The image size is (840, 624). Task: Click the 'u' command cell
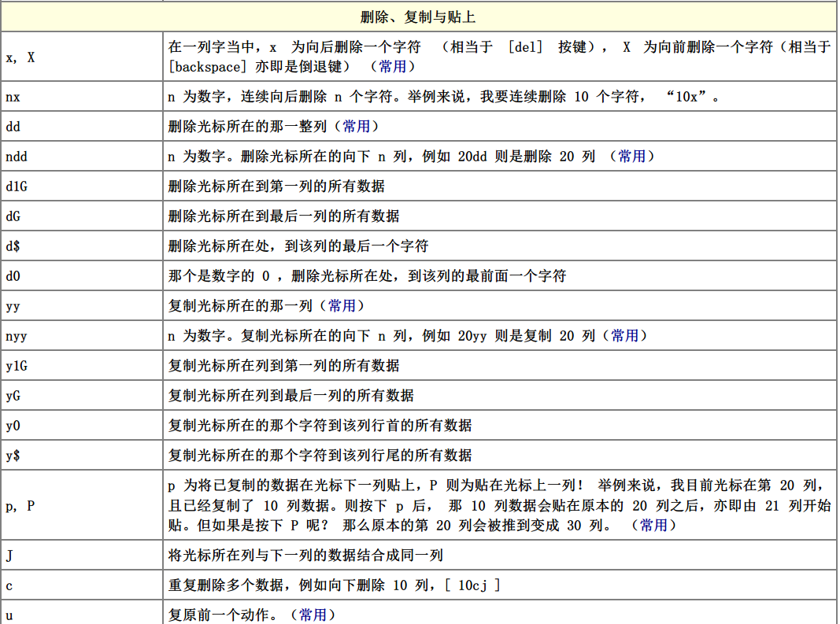point(82,613)
